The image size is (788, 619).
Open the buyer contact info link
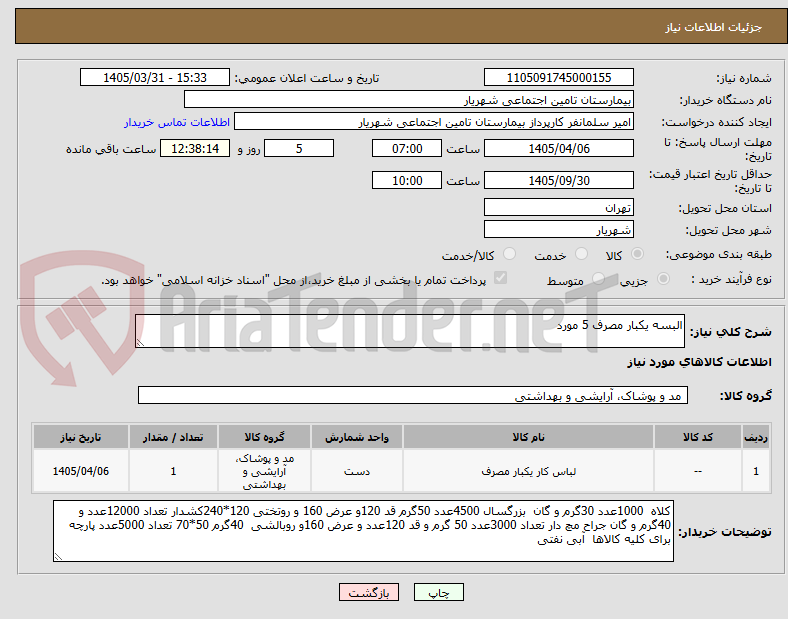[177, 123]
